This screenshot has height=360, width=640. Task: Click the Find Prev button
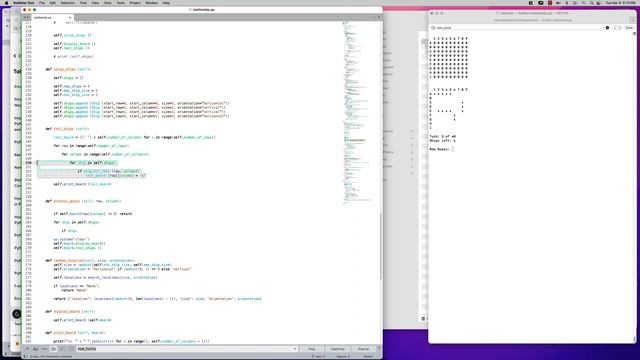[x=338, y=349]
